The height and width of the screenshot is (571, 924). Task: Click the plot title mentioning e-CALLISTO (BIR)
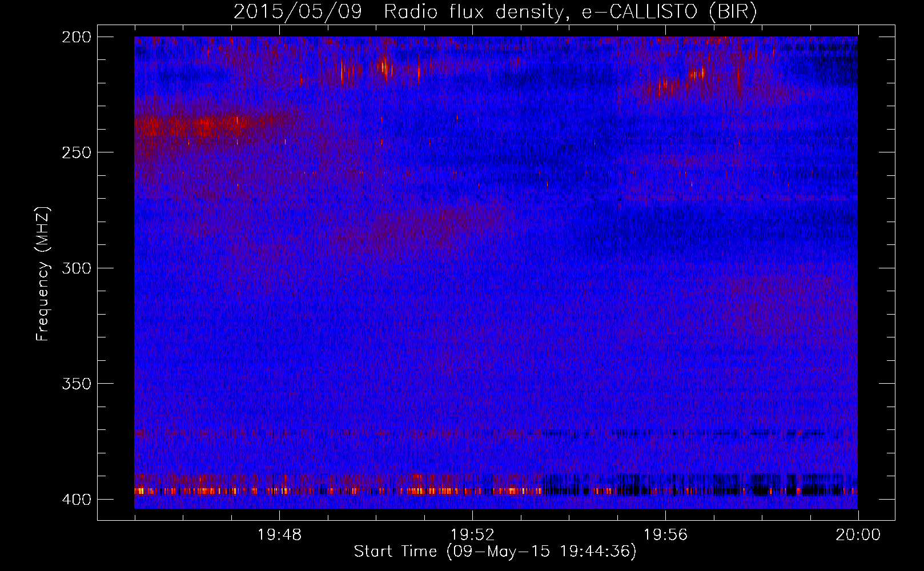coord(495,11)
